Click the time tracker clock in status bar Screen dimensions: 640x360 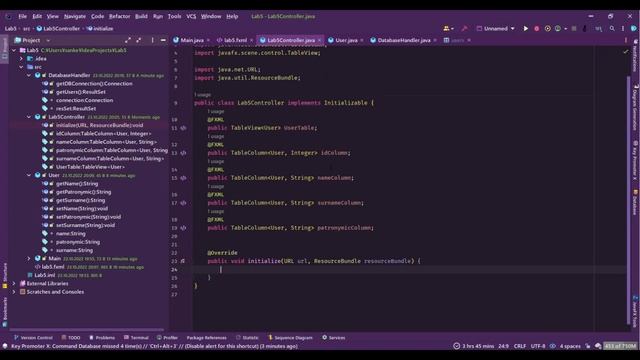click(x=473, y=346)
